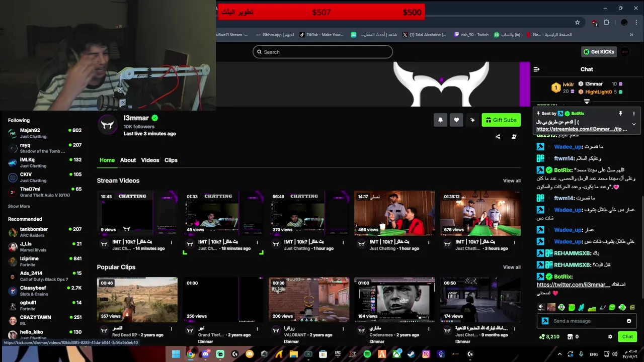
Task: Expand the gift leaderboard arrow in chat
Action: [x=587, y=102]
